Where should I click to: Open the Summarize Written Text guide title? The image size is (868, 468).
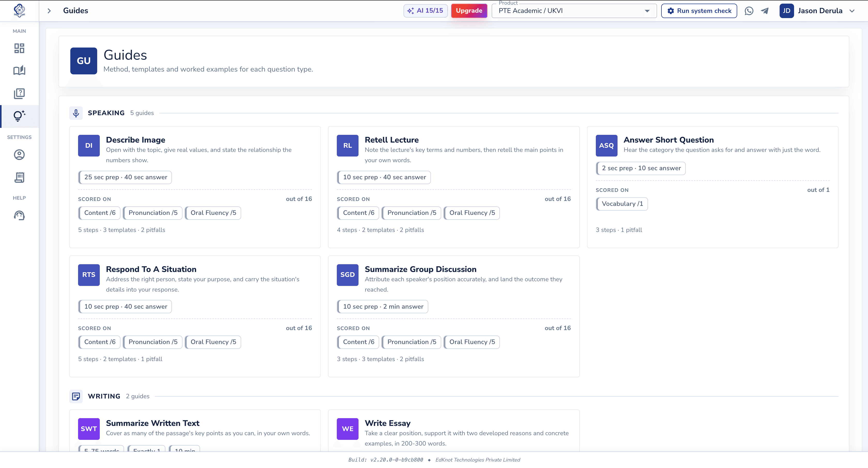pyautogui.click(x=153, y=423)
